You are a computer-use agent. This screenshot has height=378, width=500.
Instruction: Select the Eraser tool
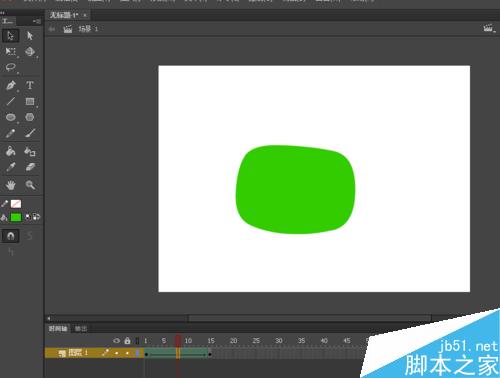tap(30, 167)
